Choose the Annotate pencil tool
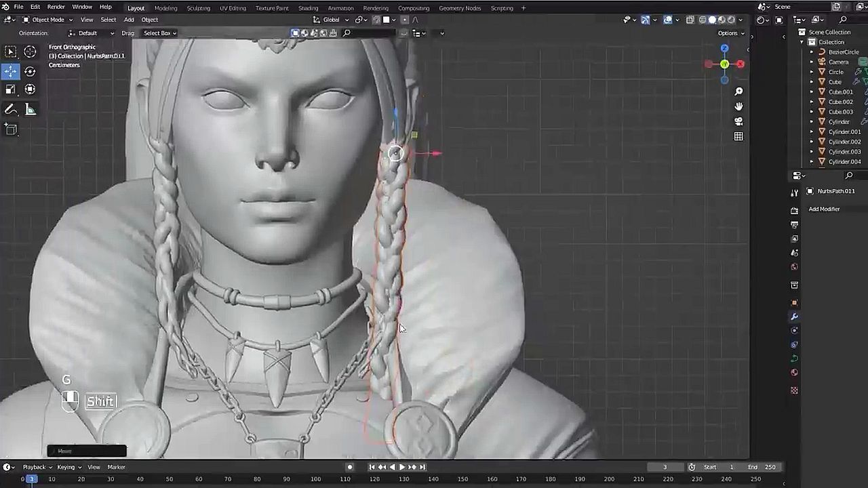The width and height of the screenshot is (868, 488). click(11, 110)
